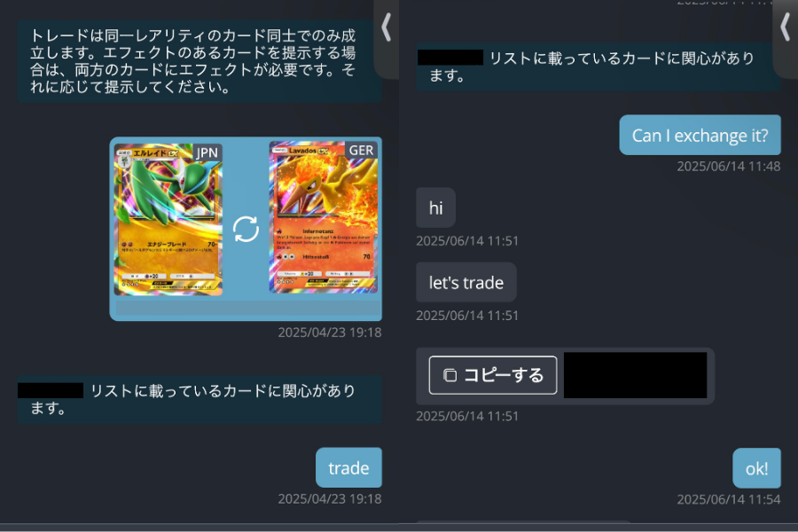Collapse the left chat panel with the chevron
Screen dimensions: 798x532
point(387,27)
